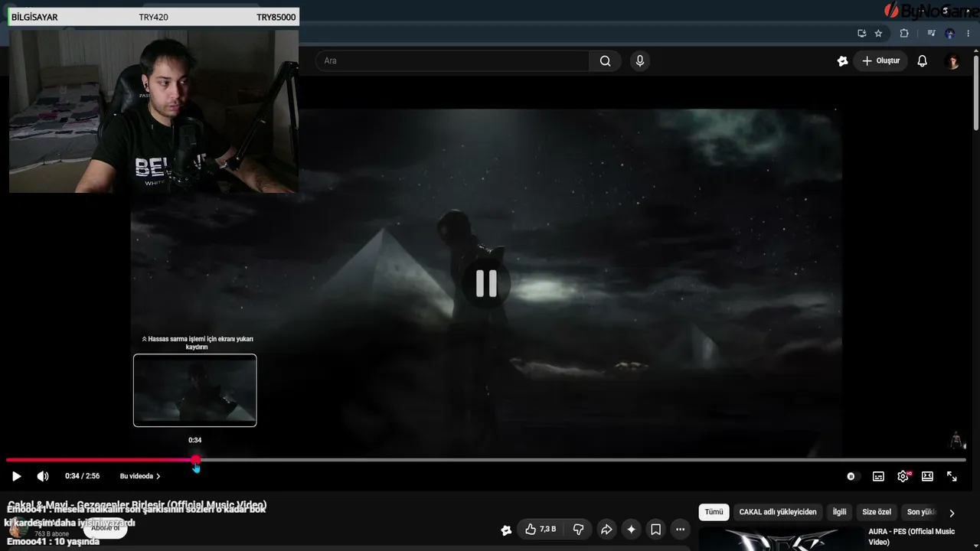The width and height of the screenshot is (980, 551).
Task: Click the 'Abone ol' subscribe button
Action: [106, 528]
